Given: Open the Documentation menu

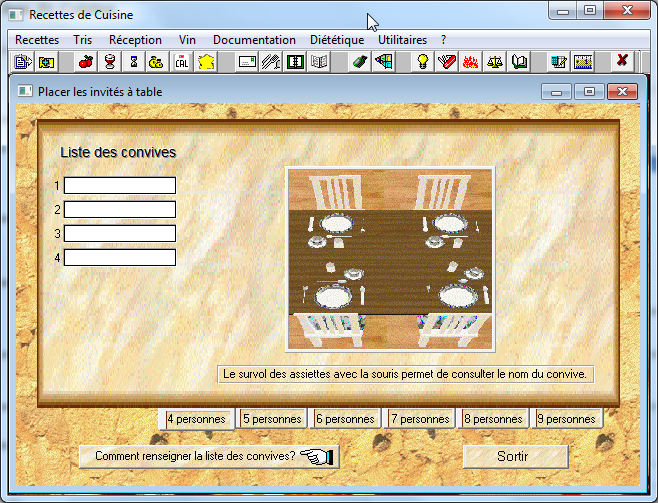Looking at the screenshot, I should (x=254, y=40).
